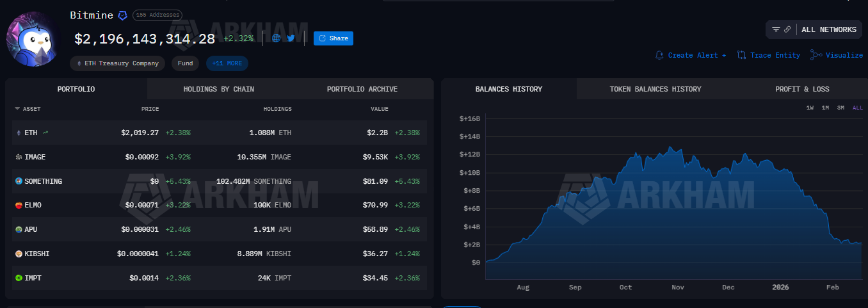868x308 pixels.
Task: Click the Fund tag
Action: point(185,63)
